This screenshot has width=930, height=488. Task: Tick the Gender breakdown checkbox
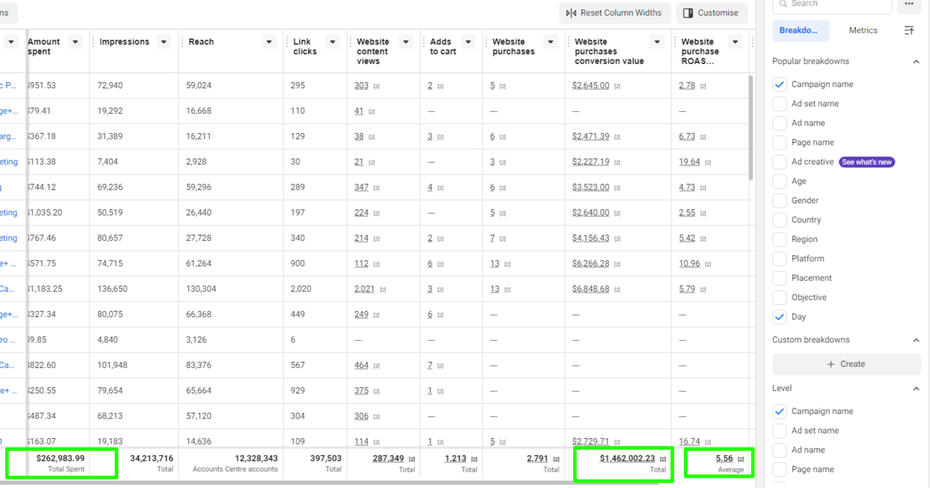pyautogui.click(x=780, y=201)
